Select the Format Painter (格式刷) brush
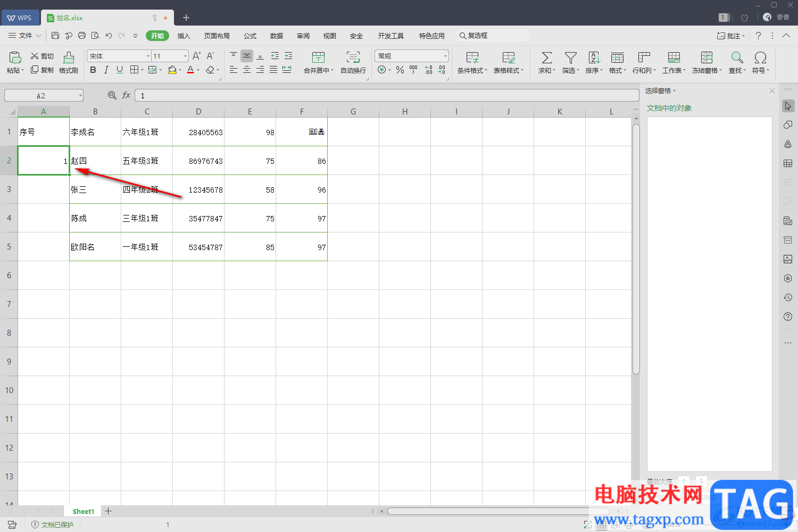Image resolution: width=798 pixels, height=532 pixels. pyautogui.click(x=69, y=62)
